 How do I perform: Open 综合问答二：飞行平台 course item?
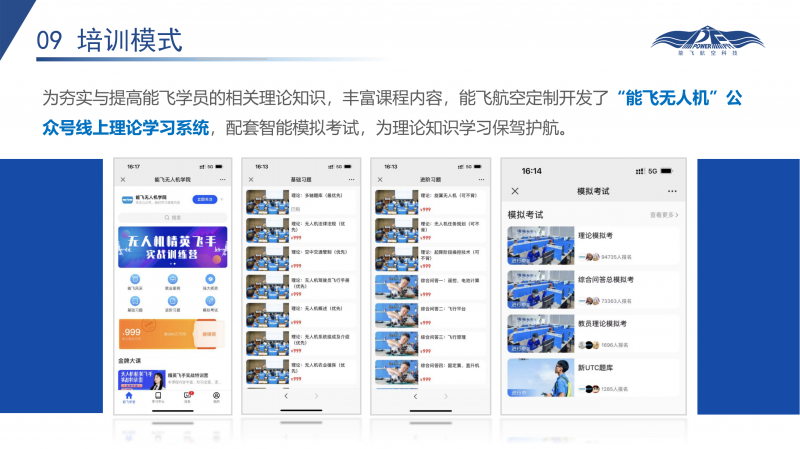[x=430, y=315]
